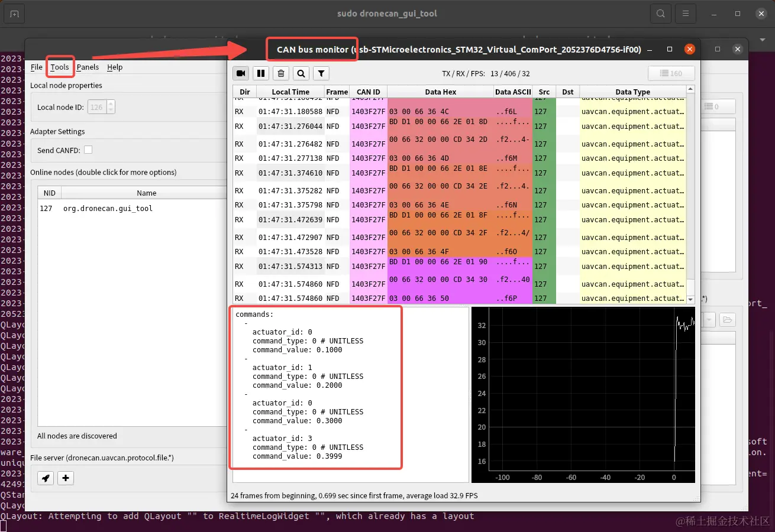Open the dropdown arrow beside the folder icon
775x532 pixels.
pos(709,320)
